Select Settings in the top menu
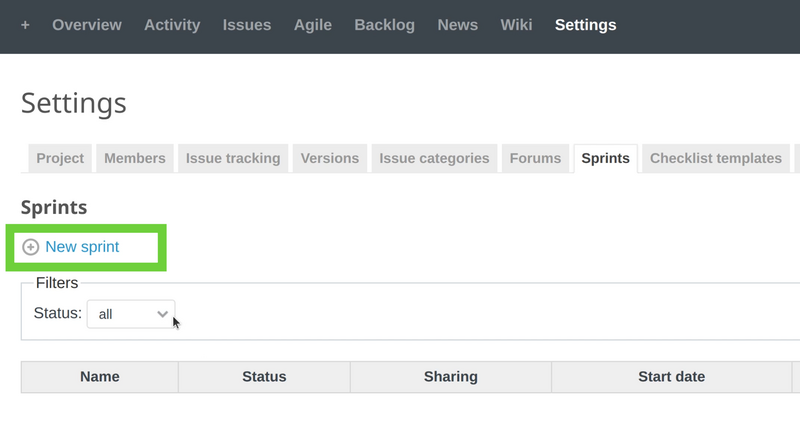800x435 pixels. click(x=585, y=25)
